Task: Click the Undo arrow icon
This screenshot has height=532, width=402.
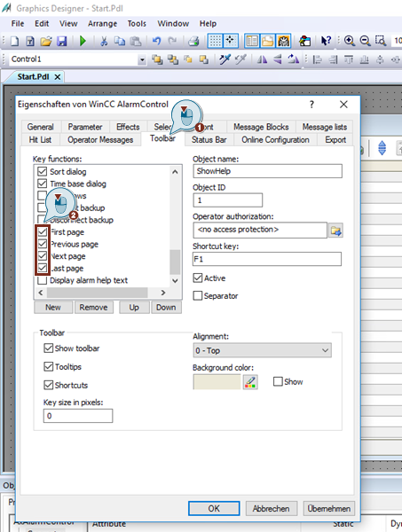Action: click(x=156, y=41)
